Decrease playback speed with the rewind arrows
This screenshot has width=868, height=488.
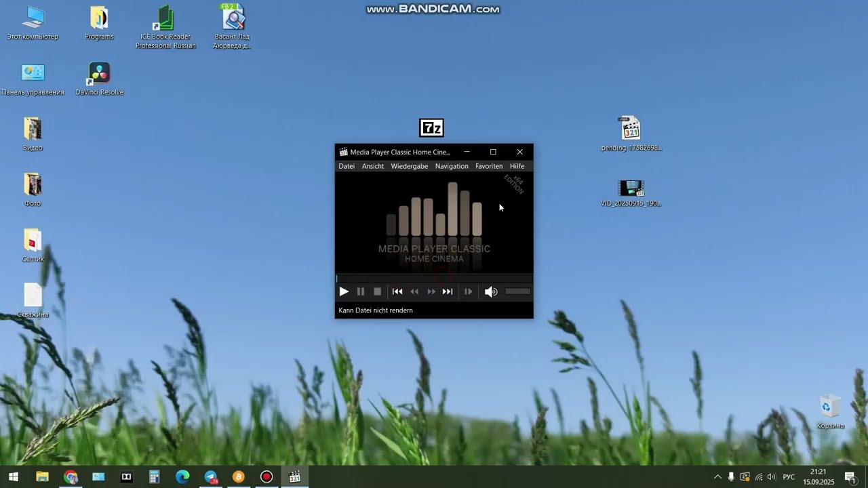tap(414, 291)
